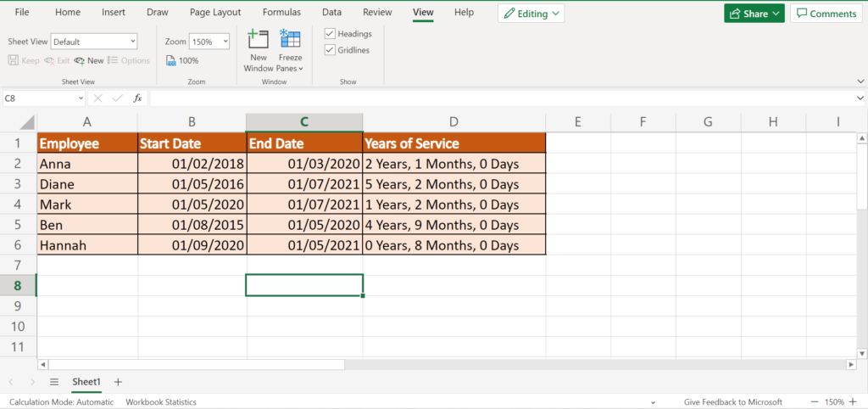Click the insert function fx icon
The width and height of the screenshot is (868, 409).
tap(137, 98)
